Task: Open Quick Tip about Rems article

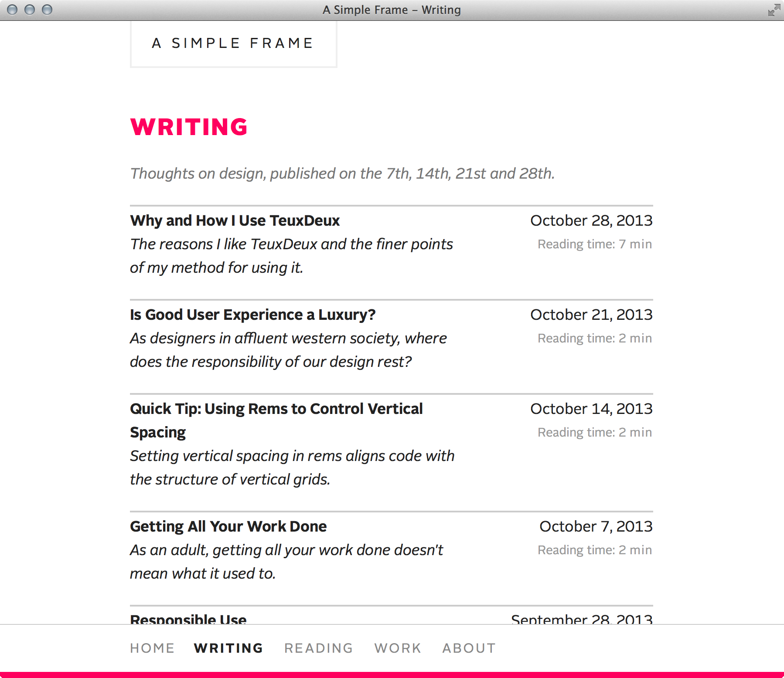Action: [x=276, y=409]
